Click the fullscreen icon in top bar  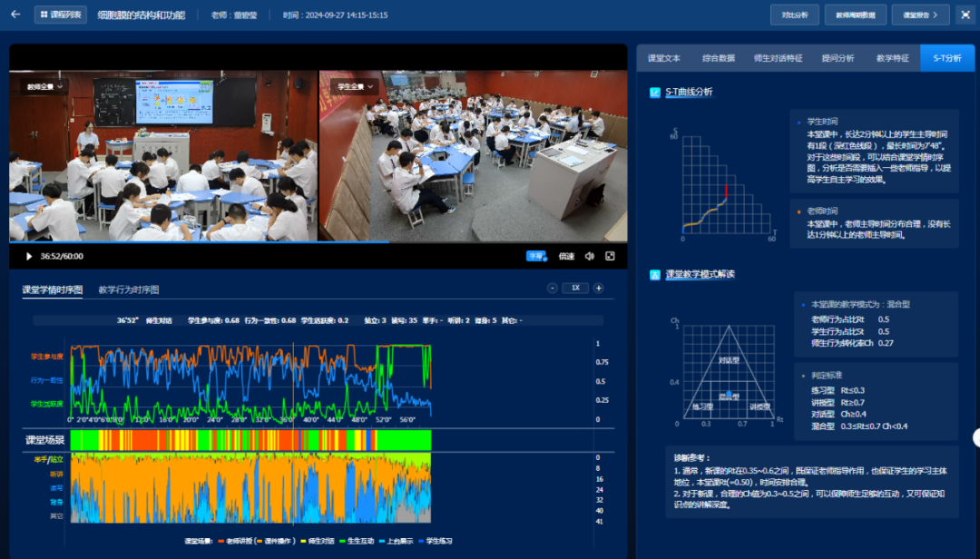(x=964, y=15)
